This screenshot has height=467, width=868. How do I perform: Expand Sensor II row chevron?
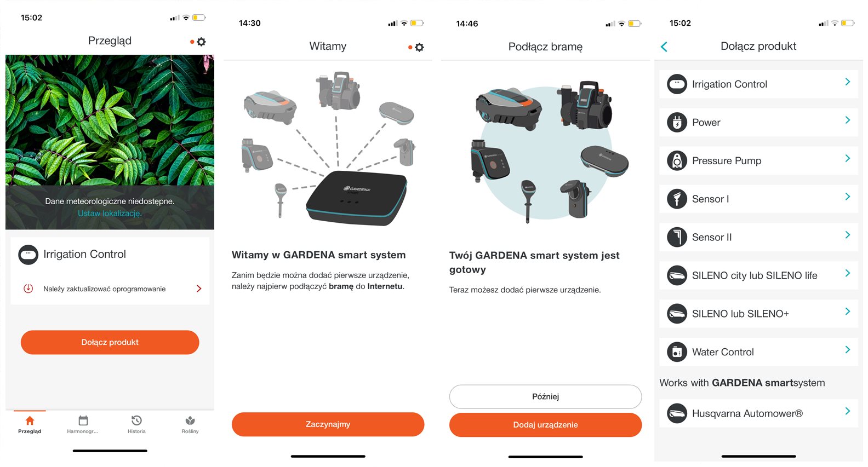coord(848,235)
